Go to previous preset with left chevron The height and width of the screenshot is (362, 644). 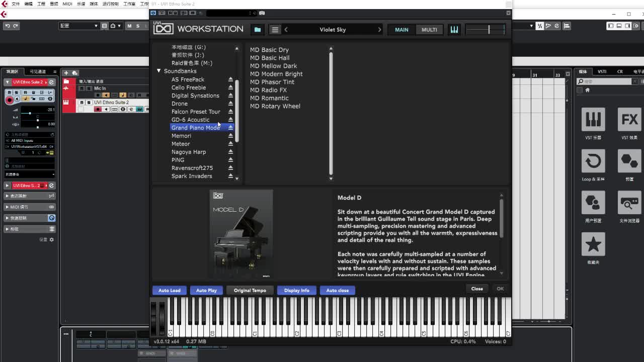coord(286,30)
